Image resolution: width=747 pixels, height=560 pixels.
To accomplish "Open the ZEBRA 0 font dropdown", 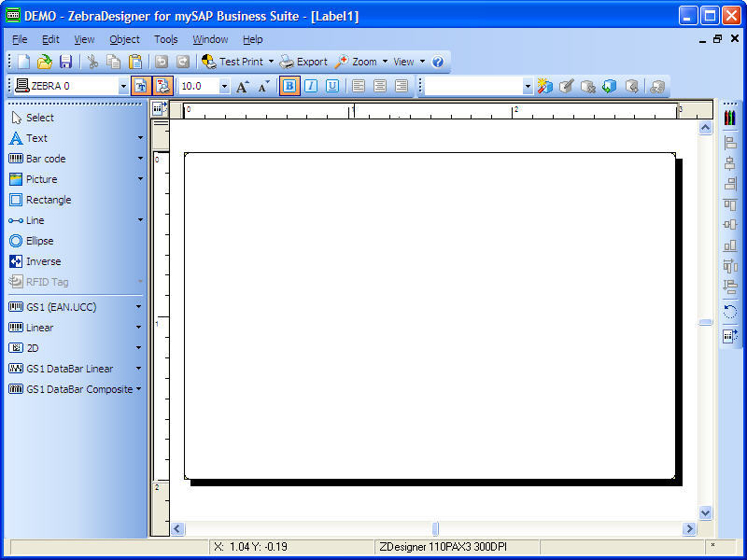I will (123, 87).
